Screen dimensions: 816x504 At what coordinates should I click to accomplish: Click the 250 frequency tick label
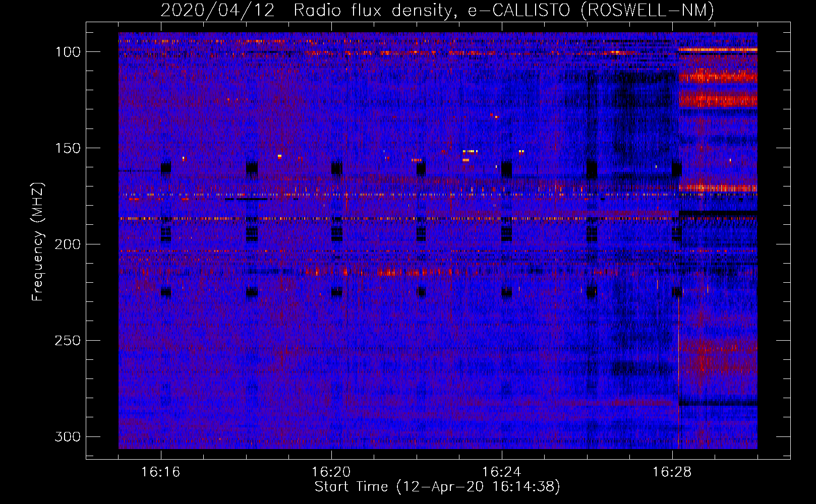pos(67,341)
